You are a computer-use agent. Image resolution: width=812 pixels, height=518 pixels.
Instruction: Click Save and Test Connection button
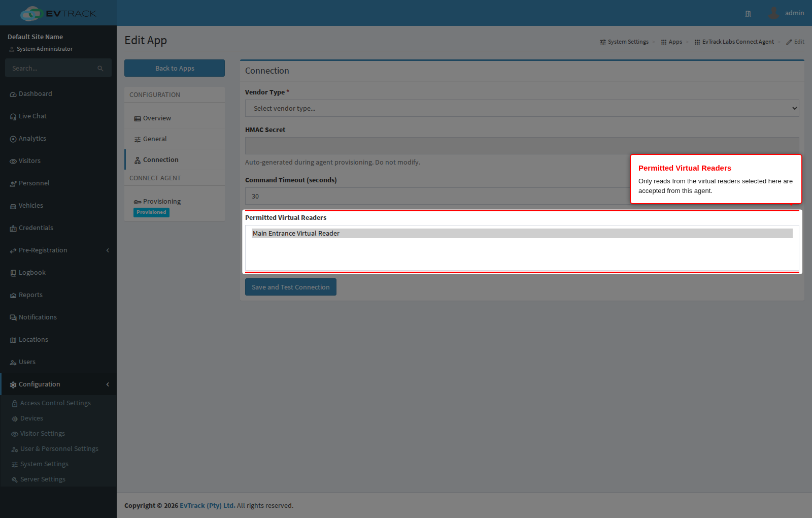pyautogui.click(x=291, y=287)
